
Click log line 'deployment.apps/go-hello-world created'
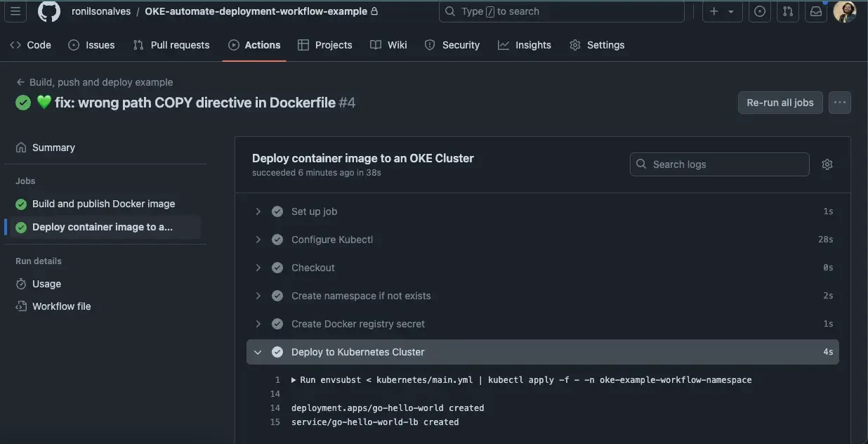coord(388,407)
